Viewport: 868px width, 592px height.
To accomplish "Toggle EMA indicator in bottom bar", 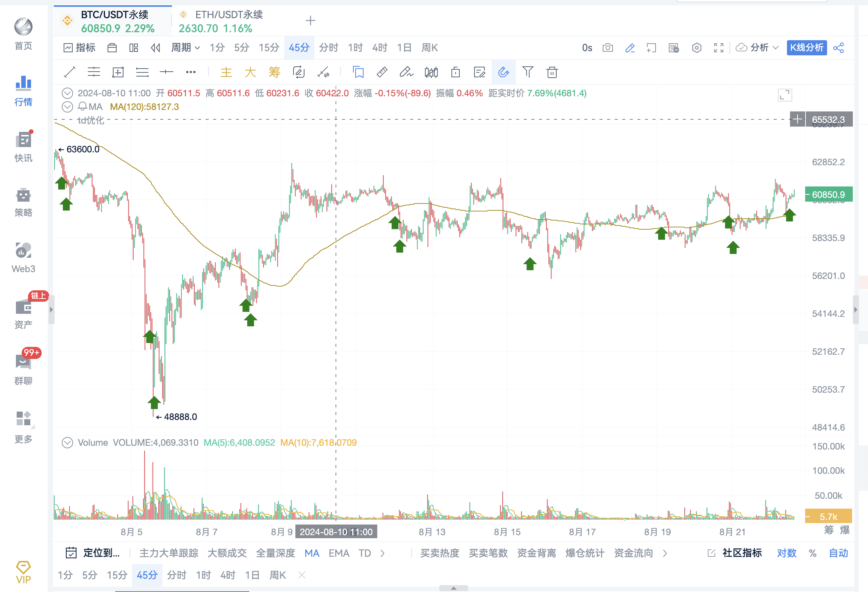I will 339,553.
